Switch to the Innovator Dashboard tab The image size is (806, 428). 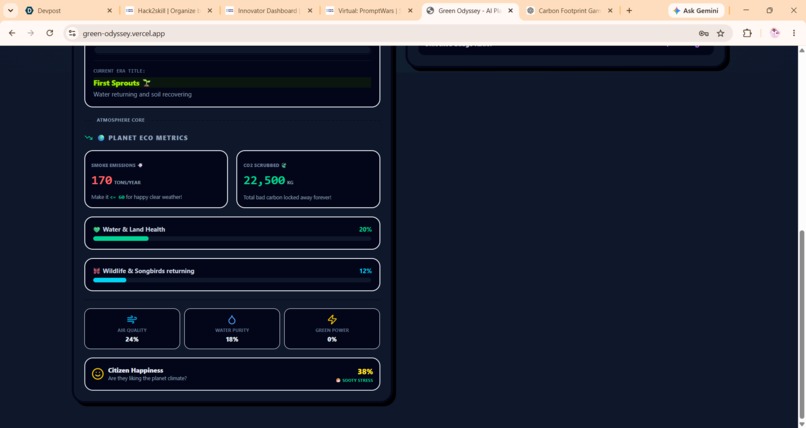click(268, 10)
